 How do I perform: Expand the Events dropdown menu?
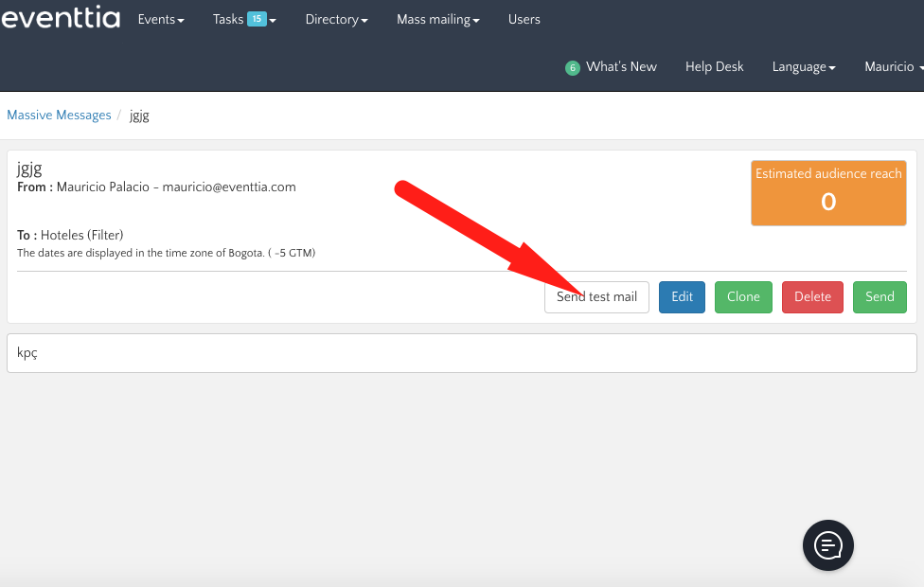click(x=161, y=20)
